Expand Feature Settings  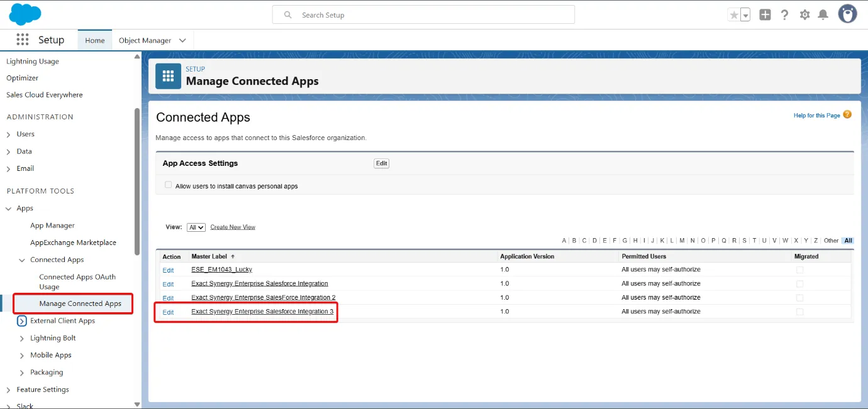(x=8, y=390)
